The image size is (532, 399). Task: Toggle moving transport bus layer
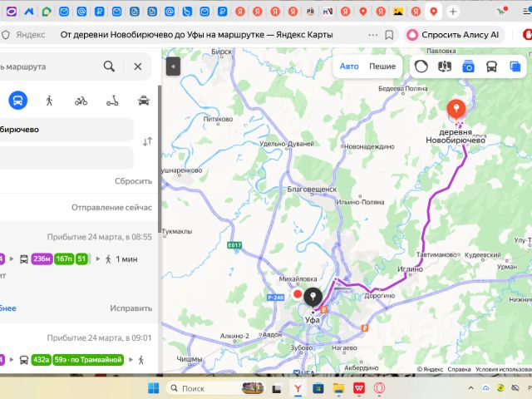(x=491, y=66)
